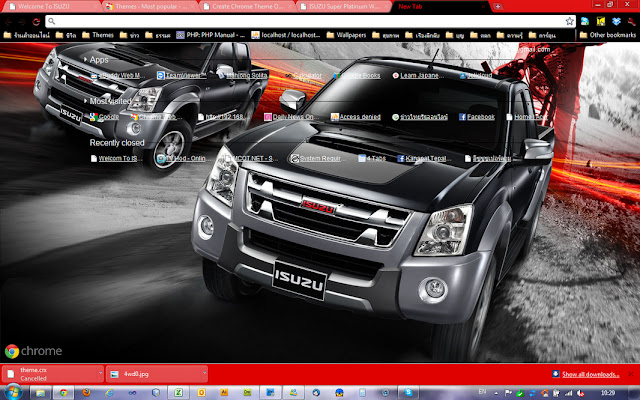Open Other bookmarks folder

(x=608, y=35)
